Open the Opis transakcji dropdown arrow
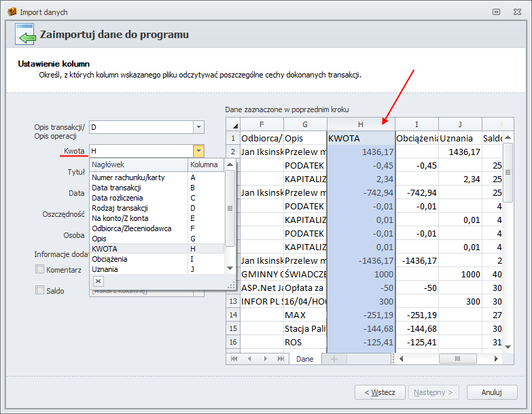This screenshot has height=414, width=532. [x=198, y=127]
